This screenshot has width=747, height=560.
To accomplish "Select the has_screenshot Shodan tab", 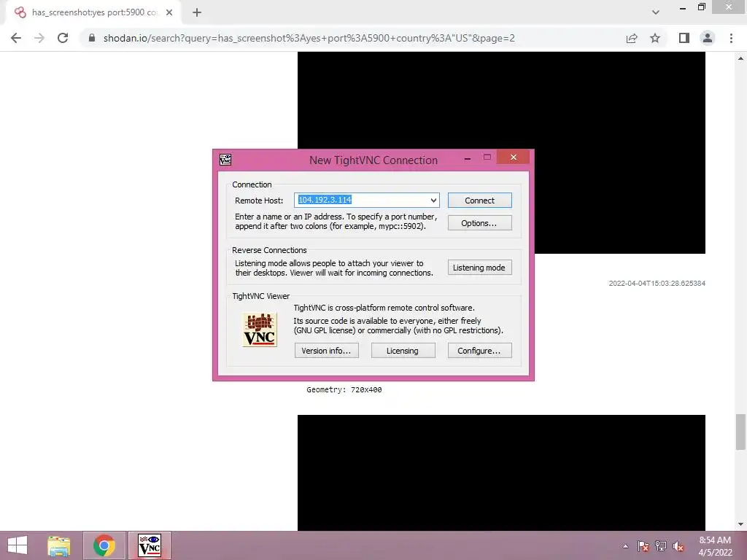I will click(x=93, y=12).
